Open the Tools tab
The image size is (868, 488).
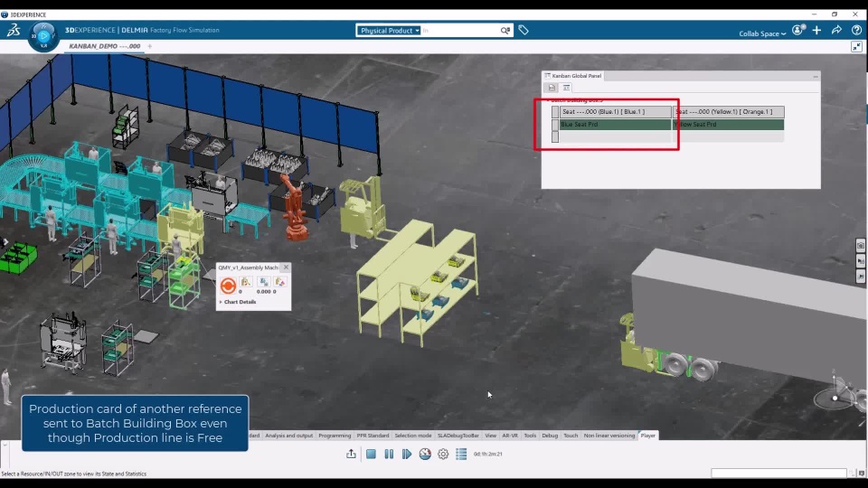click(531, 436)
